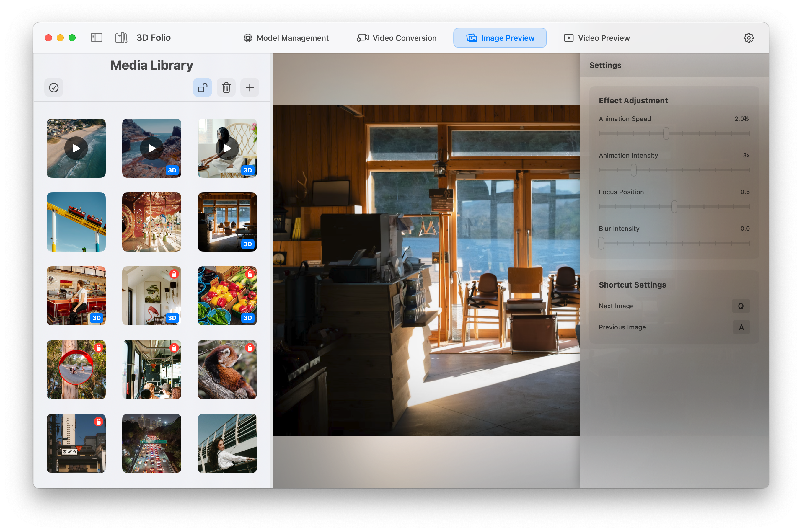Open the settings gear icon
802x532 pixels.
748,38
